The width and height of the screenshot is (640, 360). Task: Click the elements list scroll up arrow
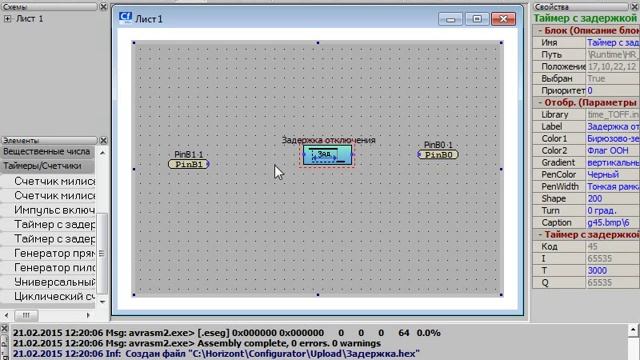(x=102, y=153)
